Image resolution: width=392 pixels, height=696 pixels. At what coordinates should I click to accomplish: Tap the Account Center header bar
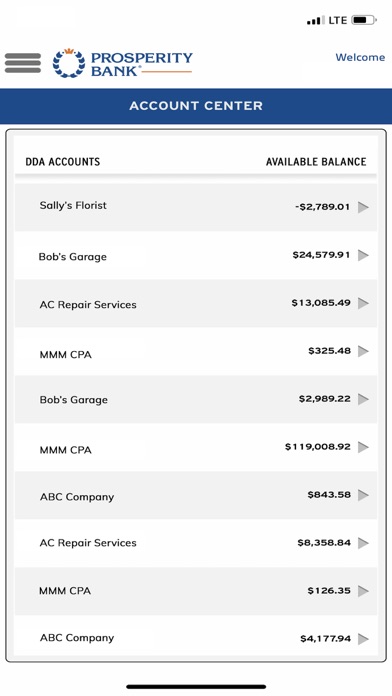coord(196,106)
